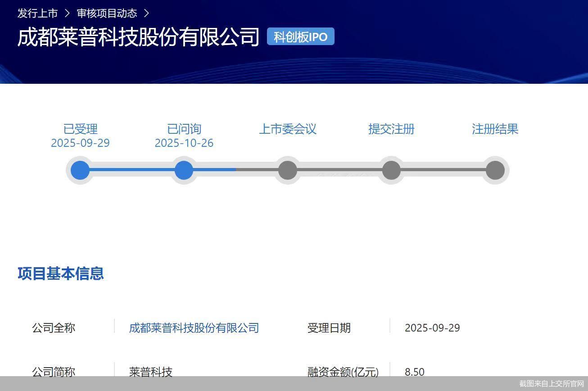Expand the chevron after 审核项目动态

[x=146, y=14]
